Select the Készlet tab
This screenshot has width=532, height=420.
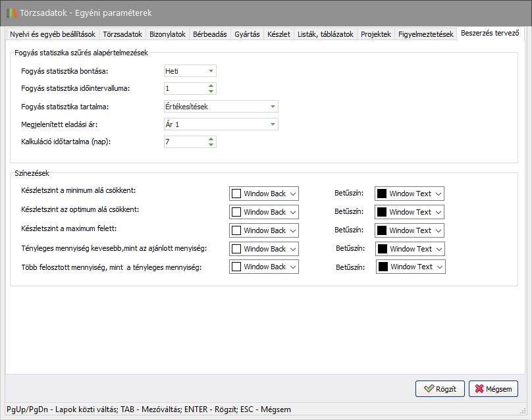(279, 34)
